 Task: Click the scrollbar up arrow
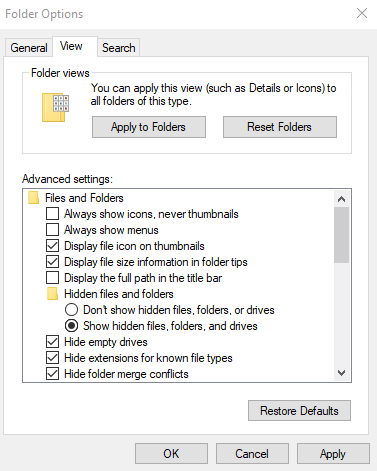point(341,199)
